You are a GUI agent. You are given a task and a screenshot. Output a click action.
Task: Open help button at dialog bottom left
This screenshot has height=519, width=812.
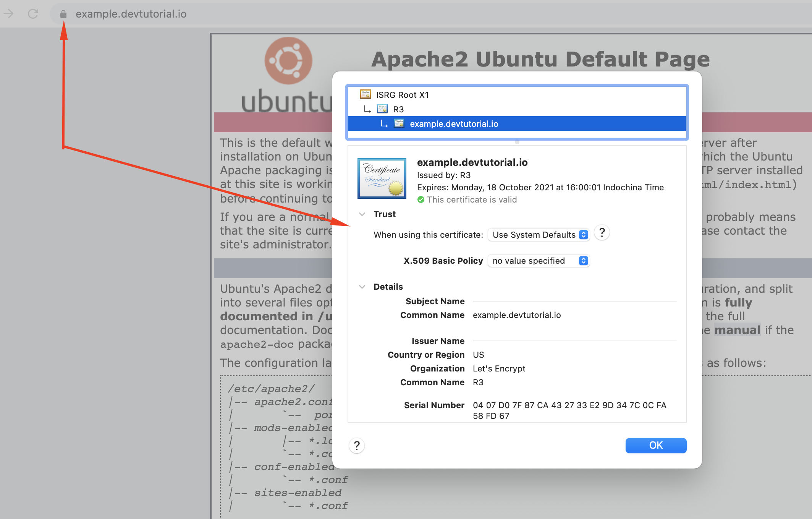357,446
